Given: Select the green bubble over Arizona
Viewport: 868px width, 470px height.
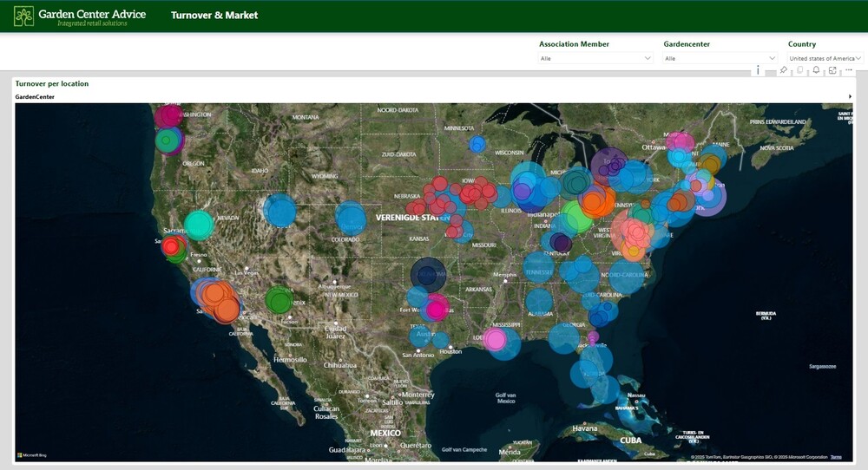Looking at the screenshot, I should point(279,300).
